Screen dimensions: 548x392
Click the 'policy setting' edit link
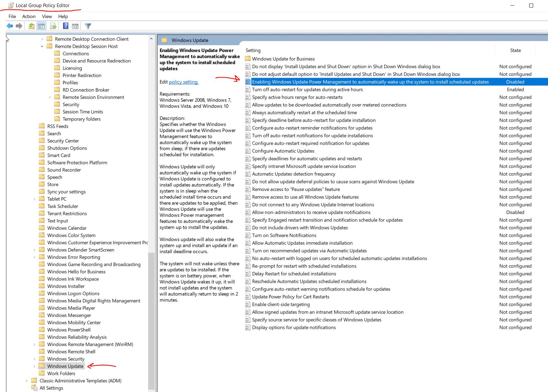pyautogui.click(x=183, y=82)
